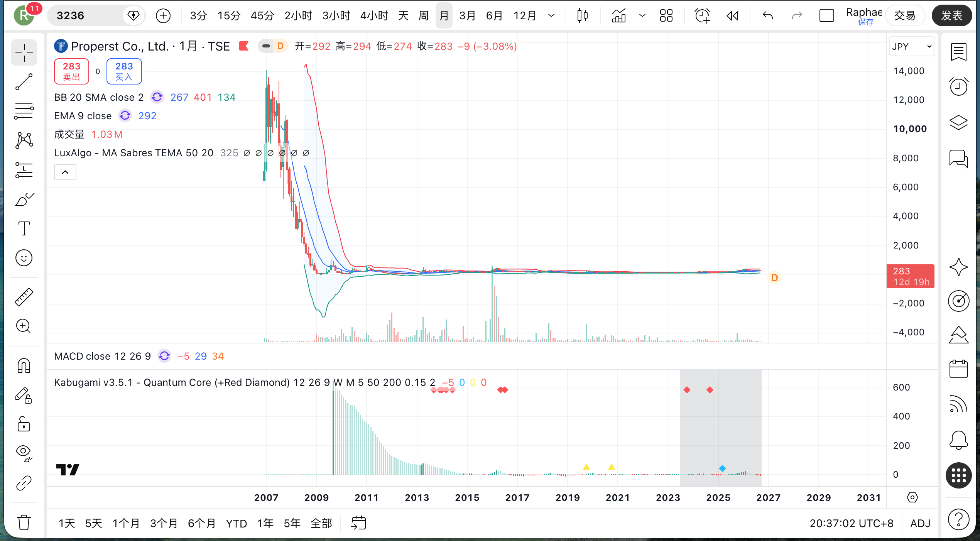Screen dimensions: 980x541
Task: Switch to the 月 monthly interval
Action: click(444, 16)
